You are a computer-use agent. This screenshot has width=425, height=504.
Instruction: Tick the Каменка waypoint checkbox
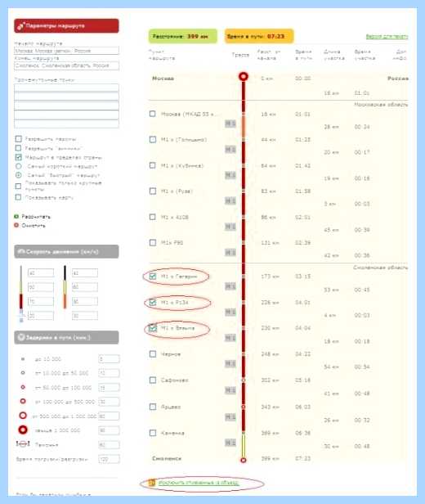click(x=153, y=433)
